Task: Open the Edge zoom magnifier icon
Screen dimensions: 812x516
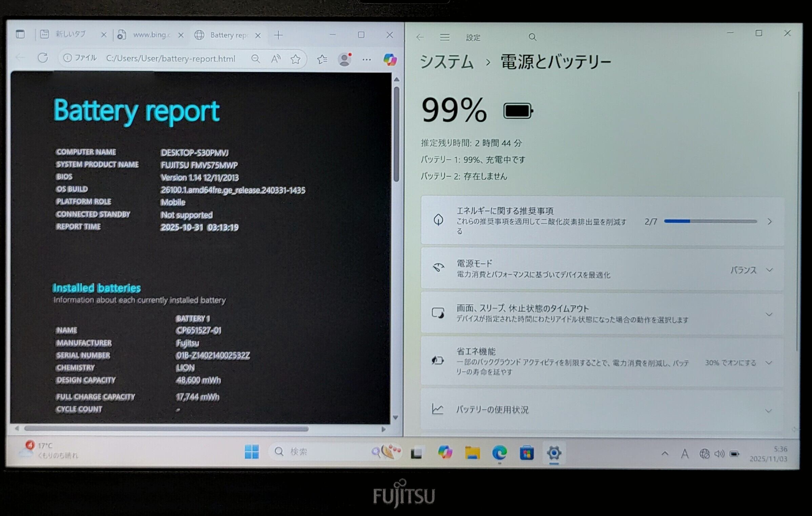Action: (x=256, y=59)
